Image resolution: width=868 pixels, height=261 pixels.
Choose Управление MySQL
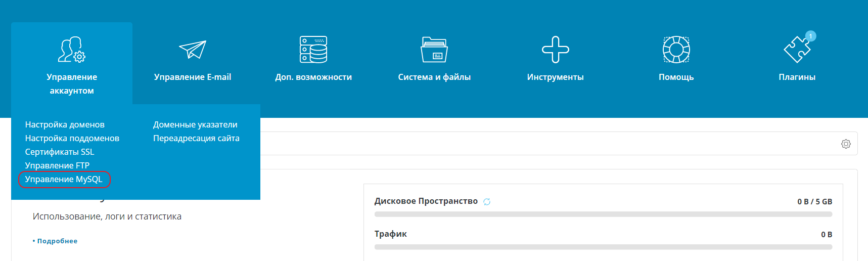click(64, 179)
